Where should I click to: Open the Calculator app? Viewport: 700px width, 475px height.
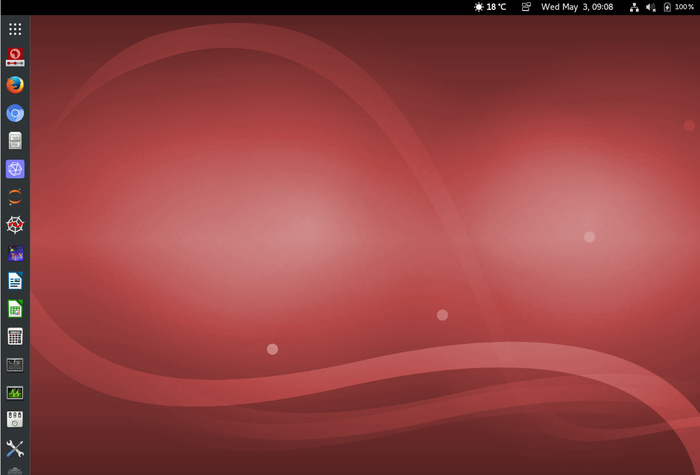(x=15, y=337)
